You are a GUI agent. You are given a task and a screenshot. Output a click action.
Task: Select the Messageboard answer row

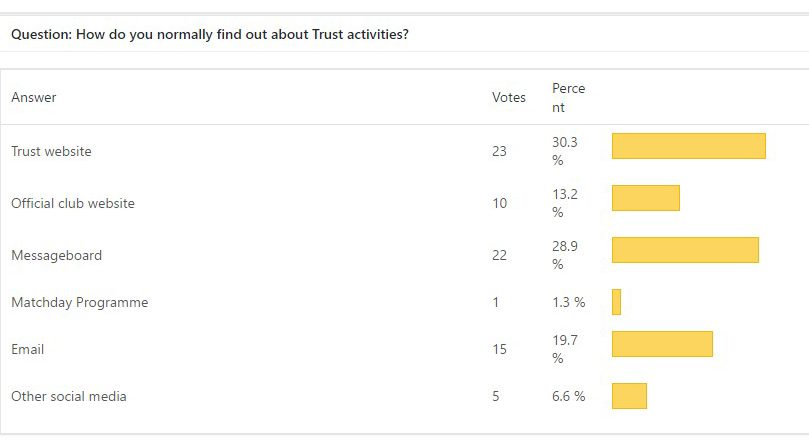pos(56,255)
